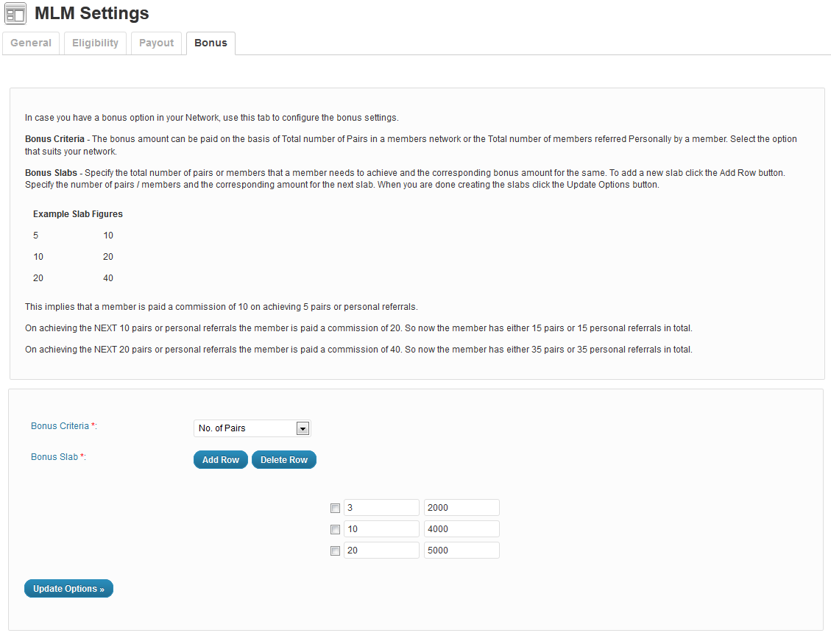Go to the Payout tab
The width and height of the screenshot is (831, 644).
[x=156, y=43]
